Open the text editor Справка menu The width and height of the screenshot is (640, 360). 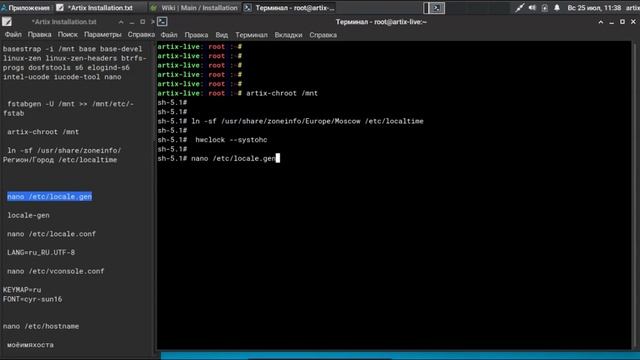click(x=141, y=35)
